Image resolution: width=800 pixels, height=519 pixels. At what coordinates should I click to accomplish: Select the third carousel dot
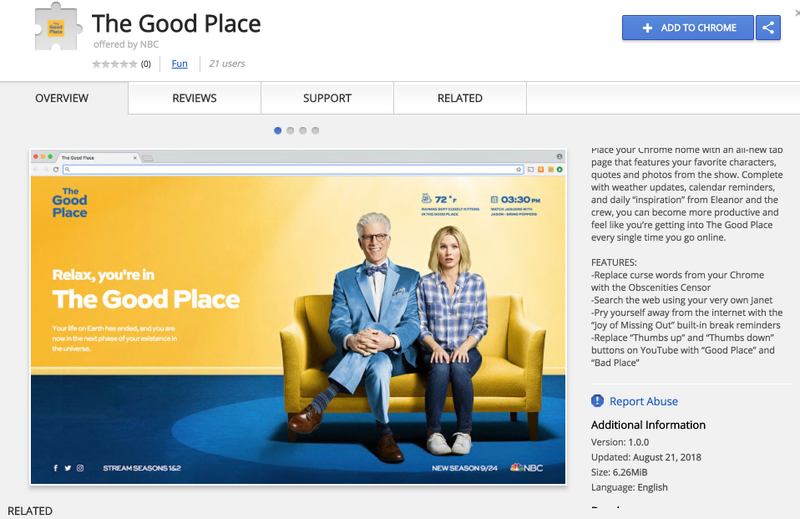[x=303, y=131]
